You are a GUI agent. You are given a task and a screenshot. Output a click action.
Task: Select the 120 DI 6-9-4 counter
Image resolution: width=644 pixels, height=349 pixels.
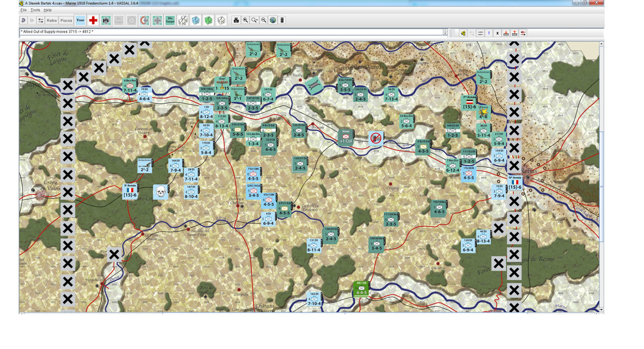468,246
